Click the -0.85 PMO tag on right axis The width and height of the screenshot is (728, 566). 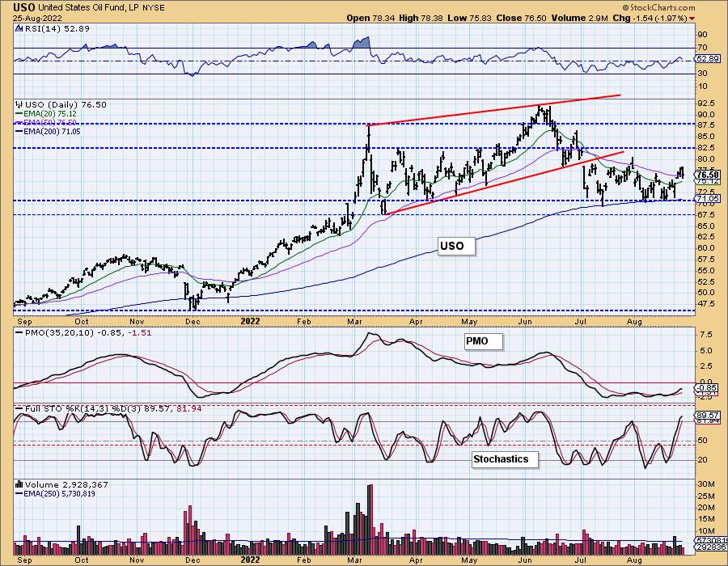708,388
